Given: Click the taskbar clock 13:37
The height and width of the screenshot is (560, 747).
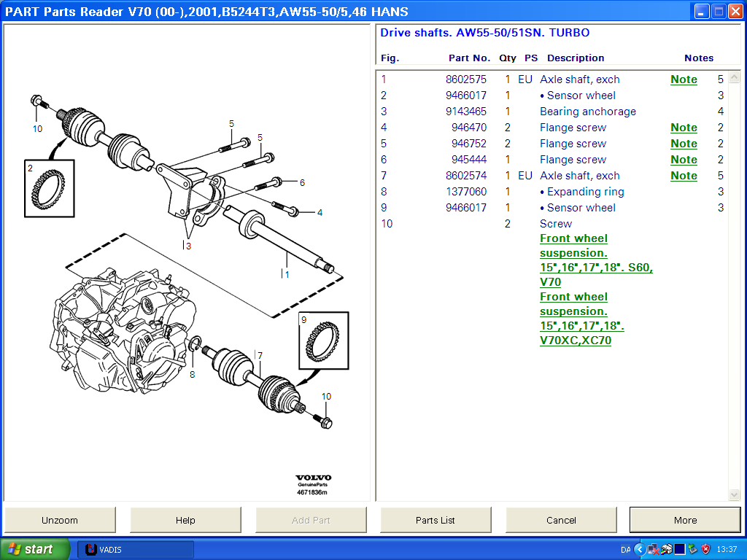Looking at the screenshot, I should click(x=727, y=550).
